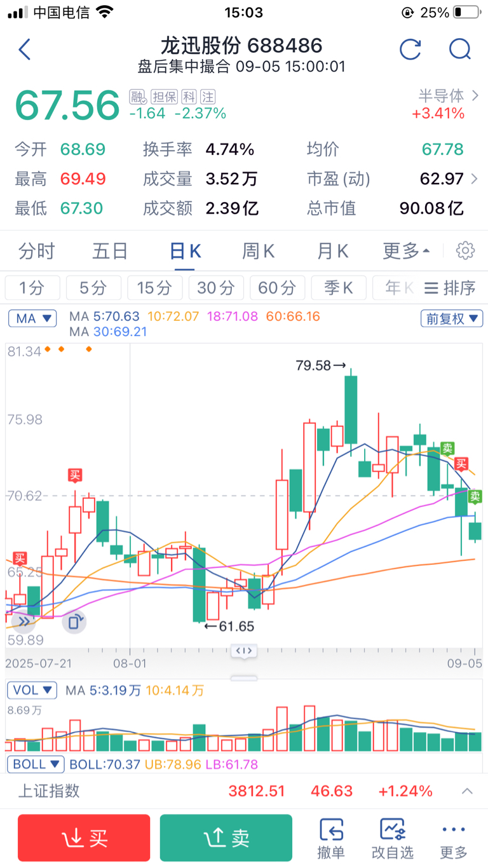Expand the MA indicator dropdown
Image resolution: width=488 pixels, height=868 pixels.
(x=32, y=319)
